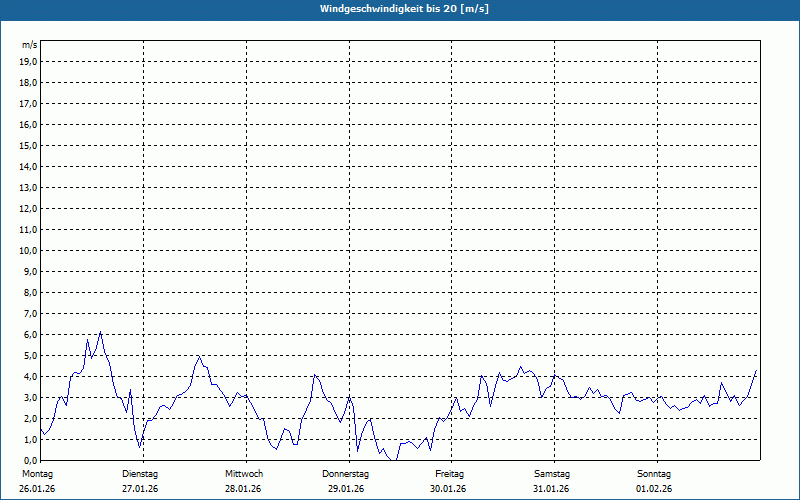Click the Sonntag day label

[654, 473]
